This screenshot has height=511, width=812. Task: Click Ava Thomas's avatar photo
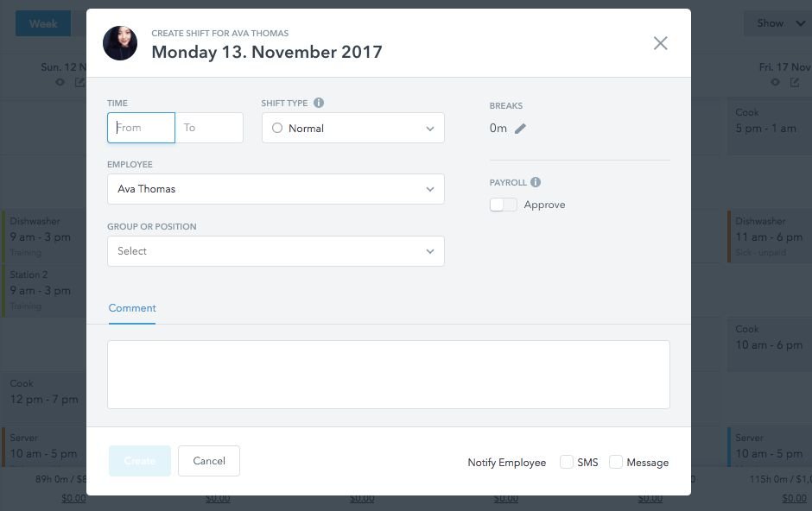coord(120,43)
